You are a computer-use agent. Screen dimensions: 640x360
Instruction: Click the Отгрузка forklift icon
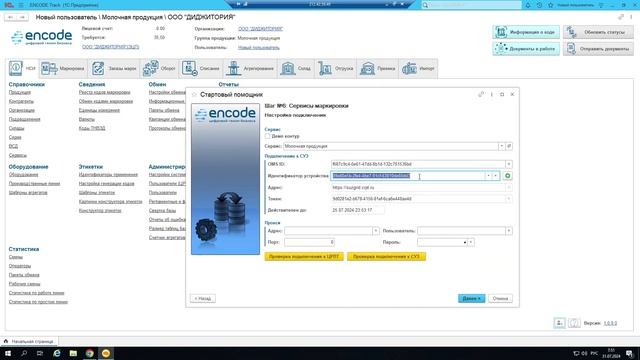pos(325,69)
